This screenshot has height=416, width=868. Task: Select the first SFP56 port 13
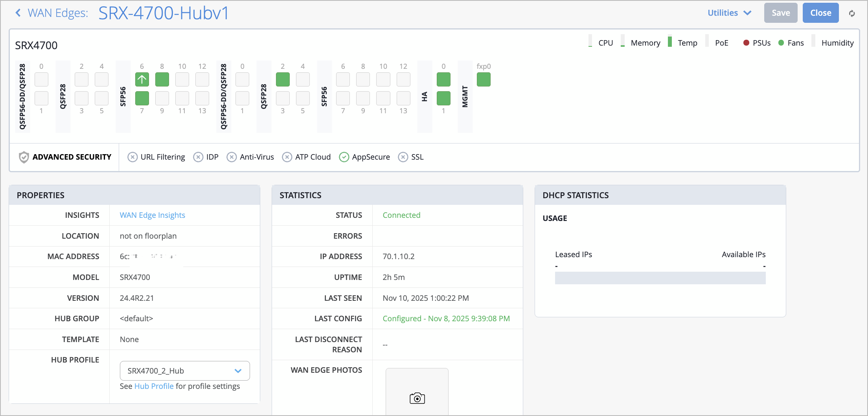point(202,98)
